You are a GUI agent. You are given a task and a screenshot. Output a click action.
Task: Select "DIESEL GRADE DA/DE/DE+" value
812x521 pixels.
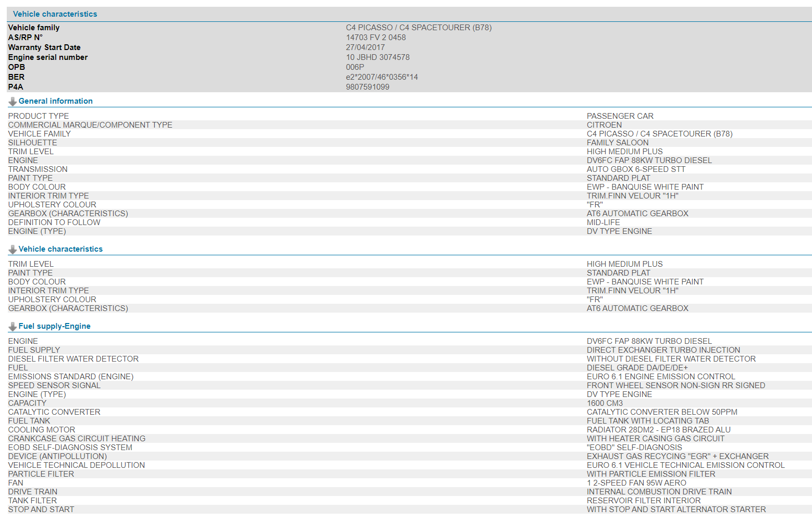point(637,368)
